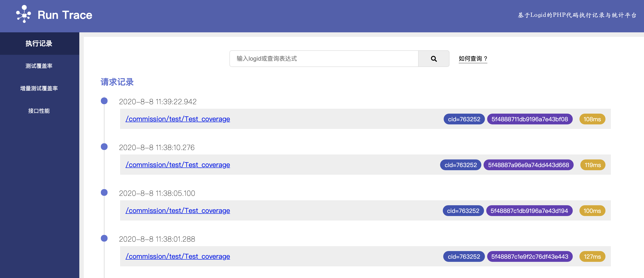Click the timeline dot for 11:38:10.276
The width and height of the screenshot is (644, 278).
pyautogui.click(x=104, y=146)
